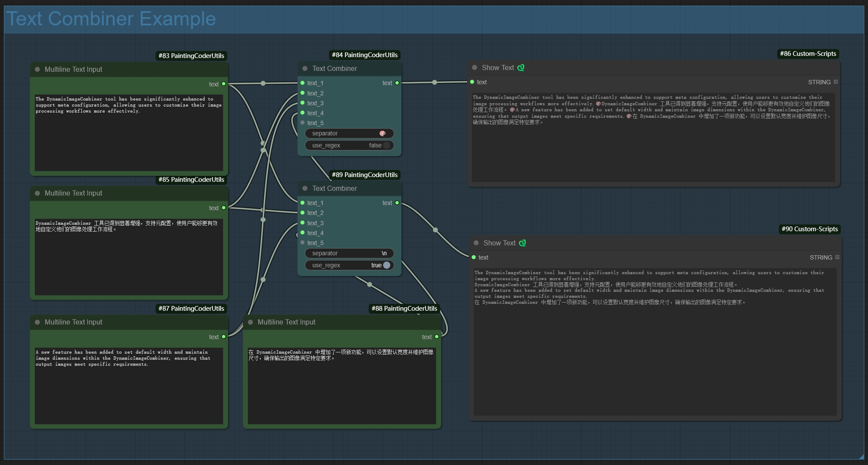Click the text output port of node #83
The width and height of the screenshot is (868, 465).
[224, 84]
